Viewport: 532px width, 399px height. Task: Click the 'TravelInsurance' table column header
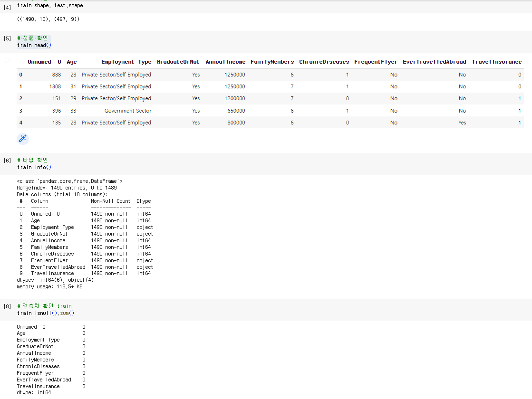point(497,62)
